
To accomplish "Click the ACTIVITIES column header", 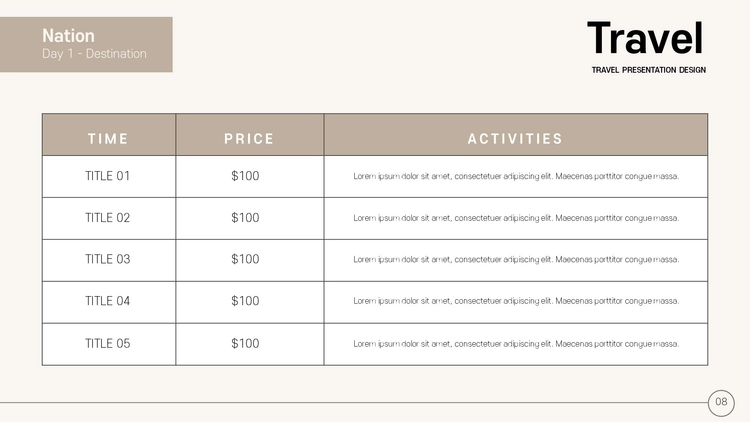I will 515,139.
